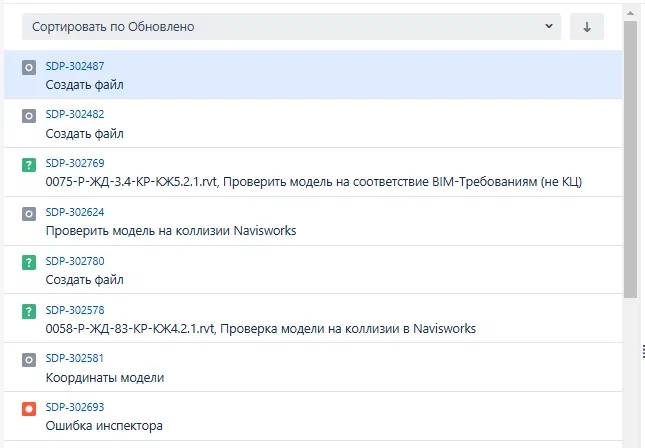Click the gray icon next to SDP-302624

[x=29, y=214]
